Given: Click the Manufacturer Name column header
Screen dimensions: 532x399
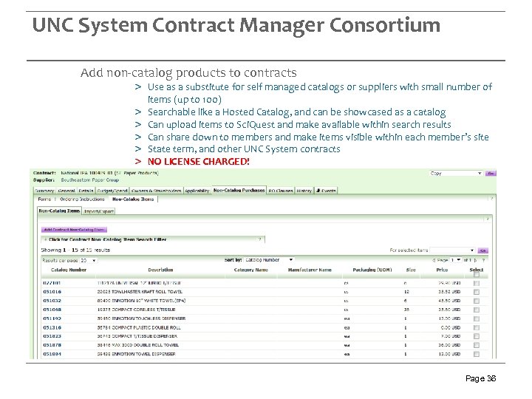Looking at the screenshot, I should (310, 270).
